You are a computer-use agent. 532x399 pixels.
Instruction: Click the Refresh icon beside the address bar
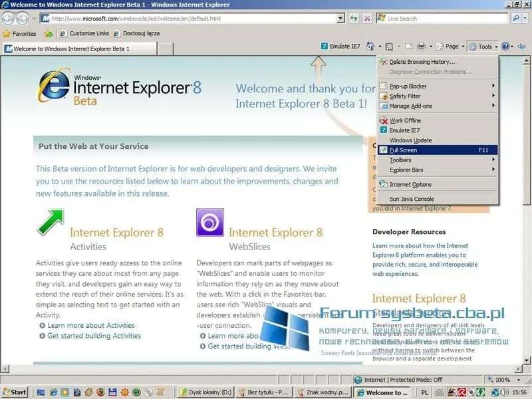click(354, 19)
